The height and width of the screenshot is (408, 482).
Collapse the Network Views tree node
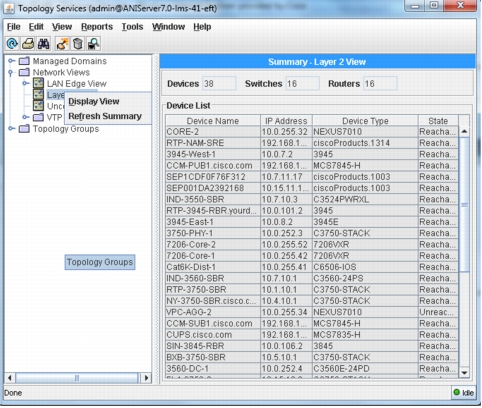click(11, 72)
